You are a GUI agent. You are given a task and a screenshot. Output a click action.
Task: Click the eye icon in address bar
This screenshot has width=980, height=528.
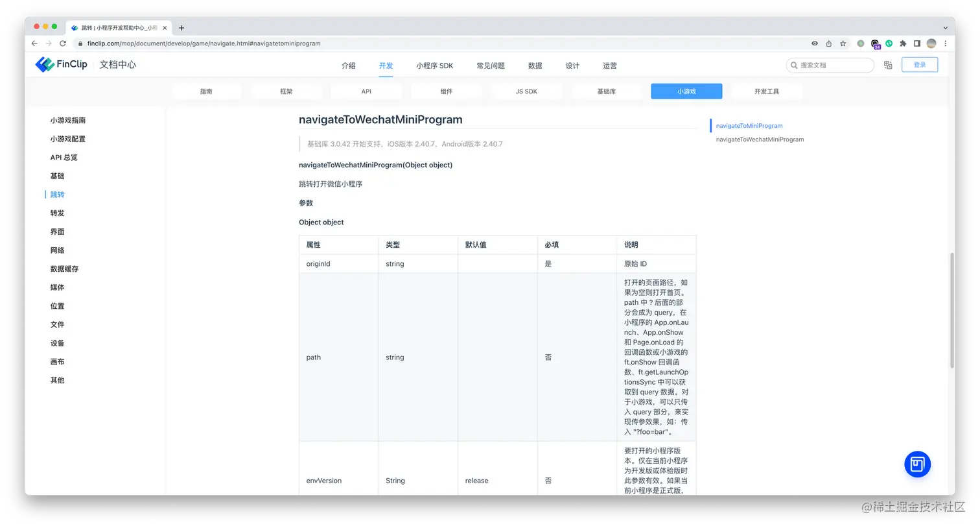(x=815, y=43)
